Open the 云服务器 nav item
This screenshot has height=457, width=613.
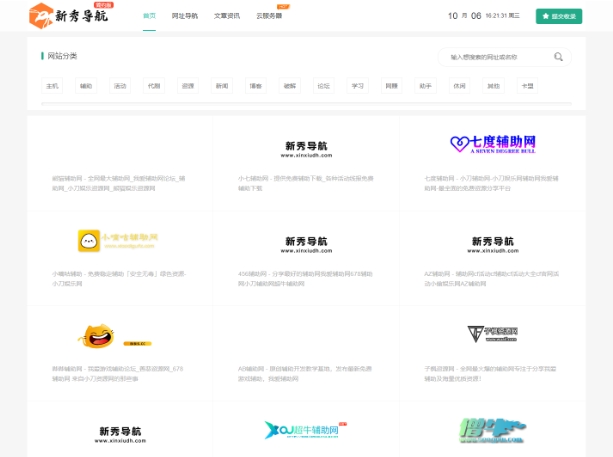click(x=269, y=16)
